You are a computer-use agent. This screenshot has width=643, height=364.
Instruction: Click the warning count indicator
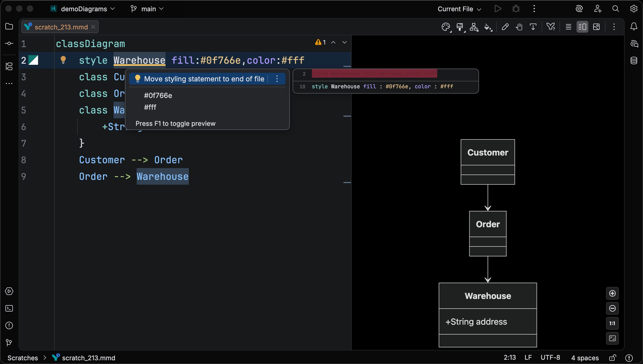pyautogui.click(x=320, y=42)
